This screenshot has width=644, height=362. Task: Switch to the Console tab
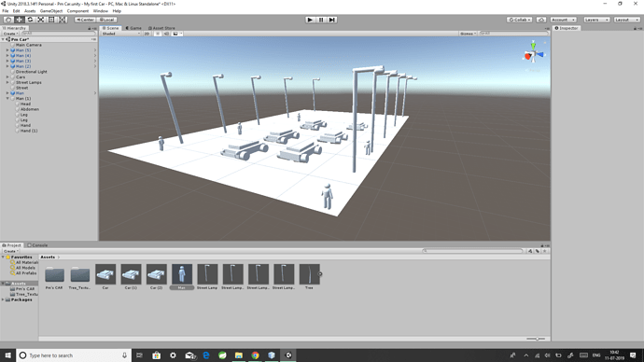pyautogui.click(x=37, y=245)
